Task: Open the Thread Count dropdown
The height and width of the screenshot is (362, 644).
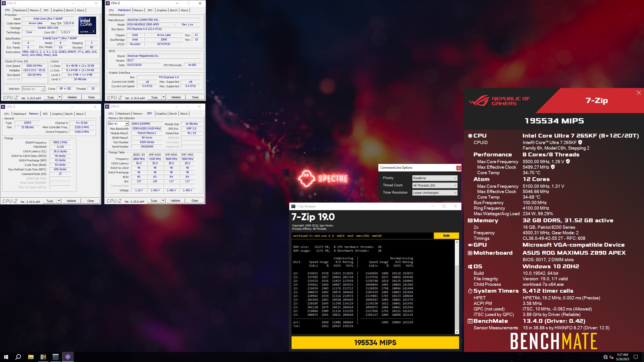Action: pyautogui.click(x=435, y=186)
